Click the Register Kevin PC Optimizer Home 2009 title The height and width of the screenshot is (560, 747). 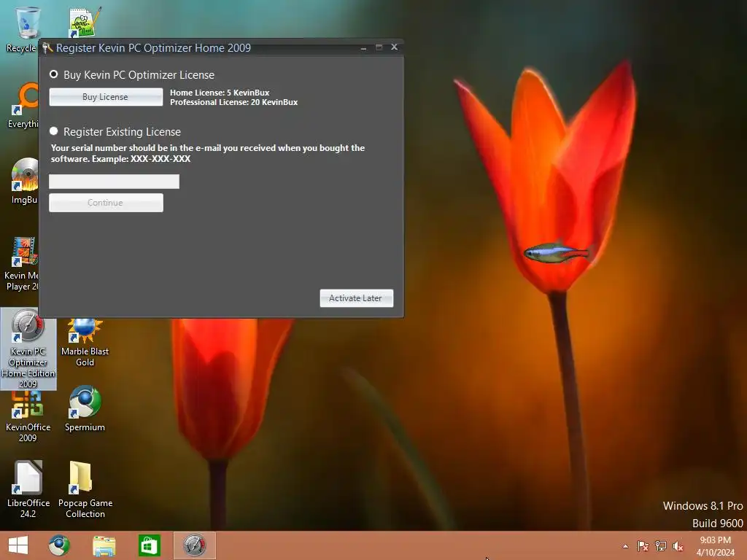153,47
